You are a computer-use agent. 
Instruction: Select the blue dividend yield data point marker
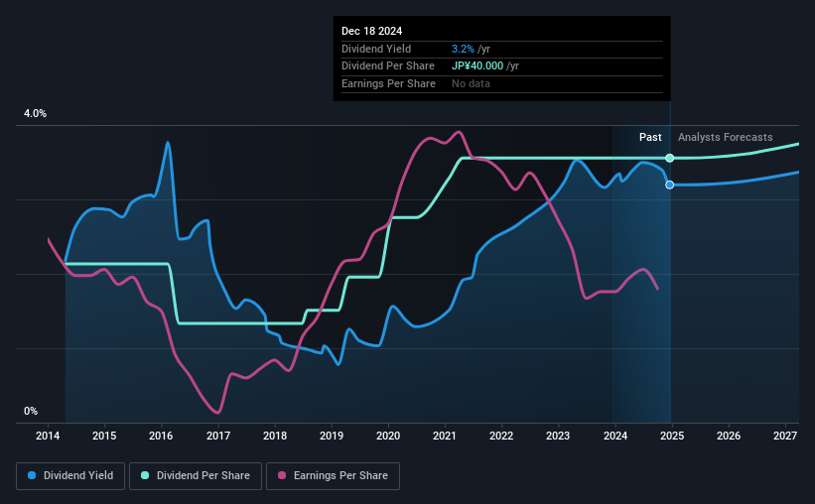click(x=670, y=185)
